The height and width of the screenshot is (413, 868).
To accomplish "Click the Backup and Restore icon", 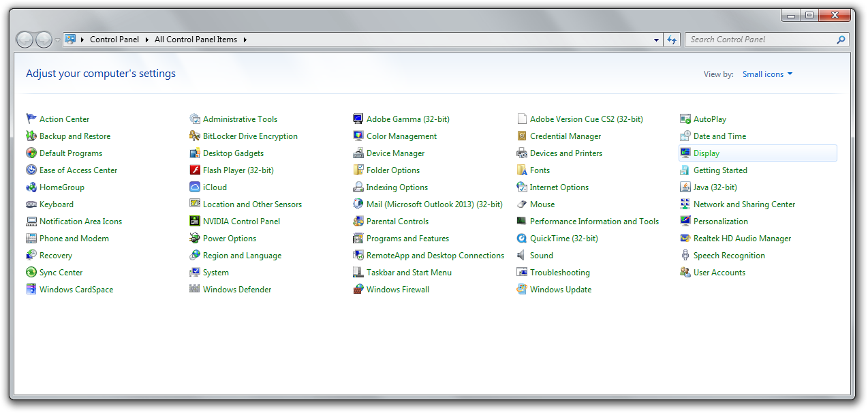I will click(31, 136).
